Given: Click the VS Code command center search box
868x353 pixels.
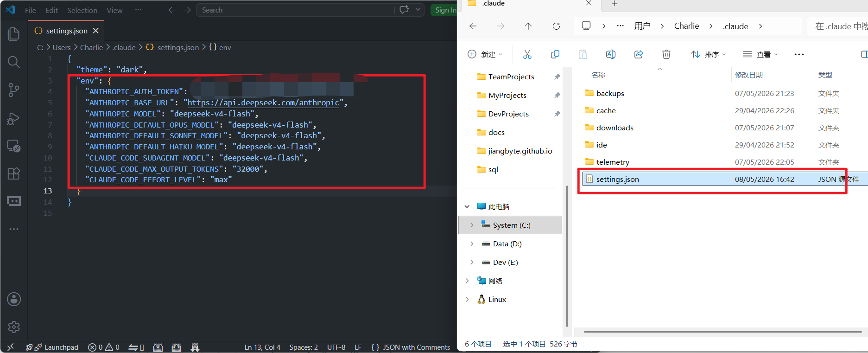Looking at the screenshot, I should (296, 10).
